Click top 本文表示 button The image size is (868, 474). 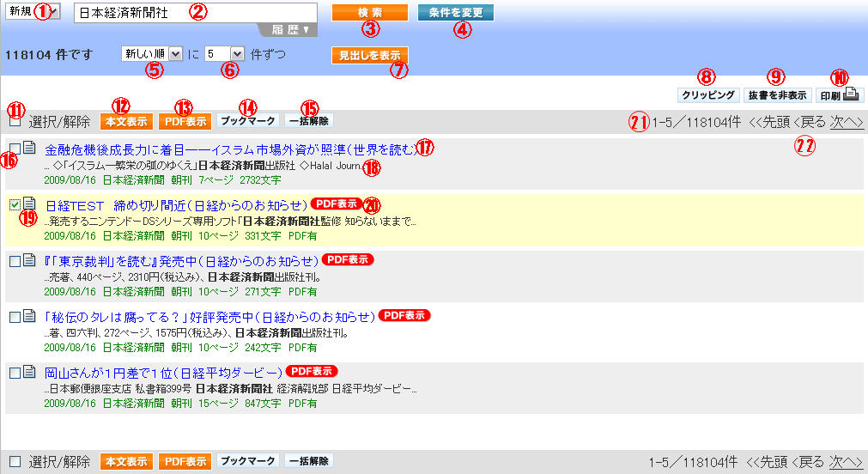[126, 121]
